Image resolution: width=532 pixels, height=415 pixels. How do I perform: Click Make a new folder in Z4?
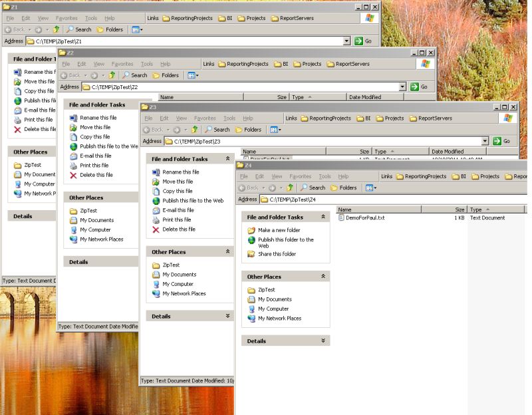point(279,230)
